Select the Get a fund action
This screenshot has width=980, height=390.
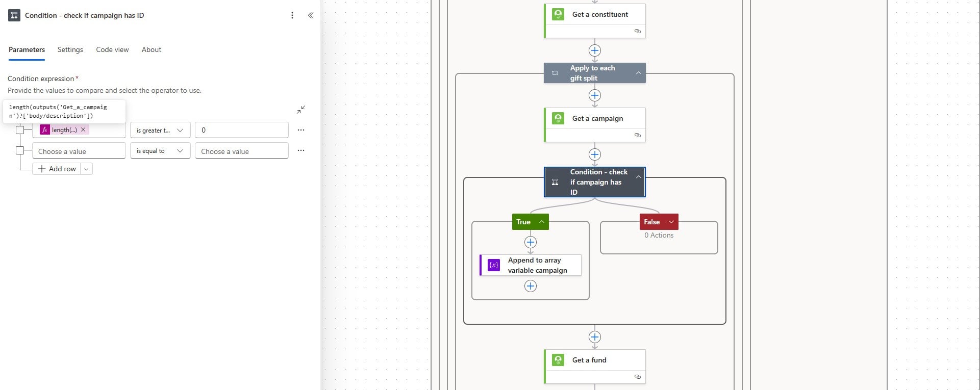595,367
